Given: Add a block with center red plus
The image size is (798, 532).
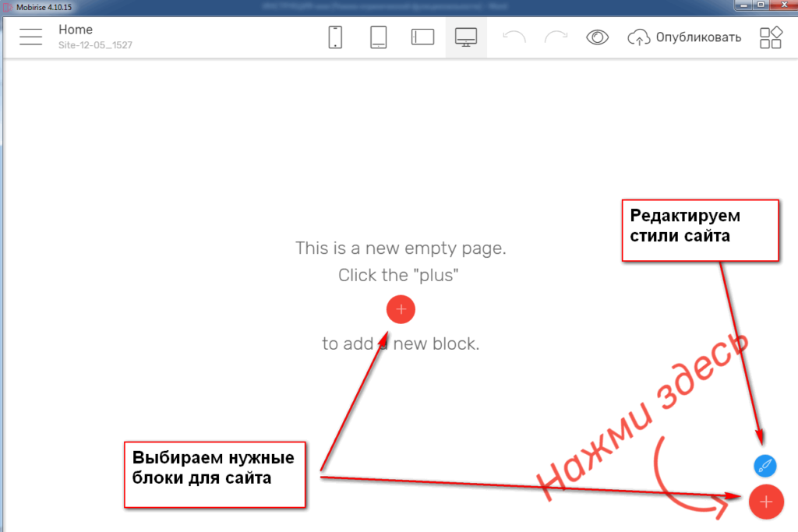Looking at the screenshot, I should click(401, 309).
